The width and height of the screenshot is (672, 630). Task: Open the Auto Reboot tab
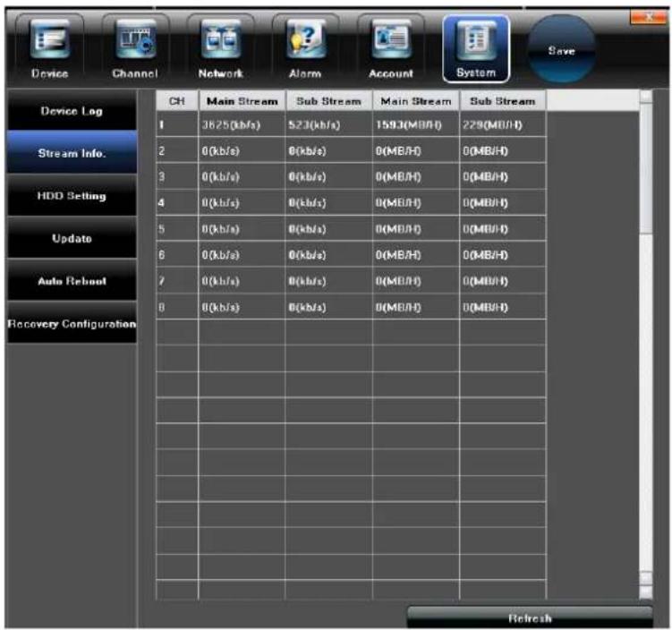tap(72, 281)
